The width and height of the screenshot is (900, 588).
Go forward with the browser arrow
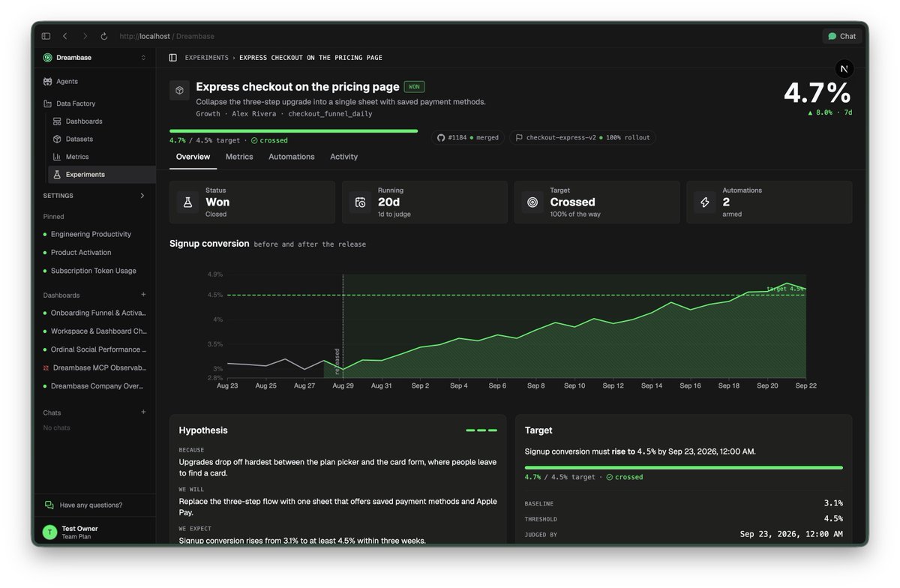click(x=85, y=36)
